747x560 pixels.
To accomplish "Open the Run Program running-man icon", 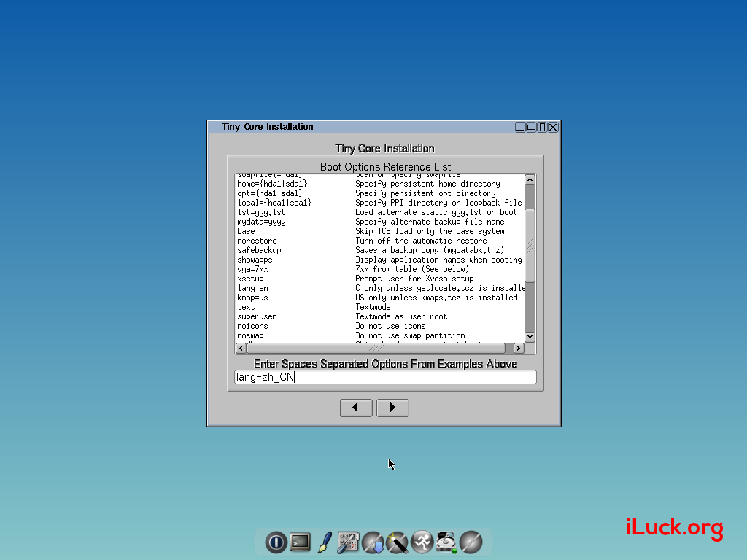I will [x=422, y=542].
